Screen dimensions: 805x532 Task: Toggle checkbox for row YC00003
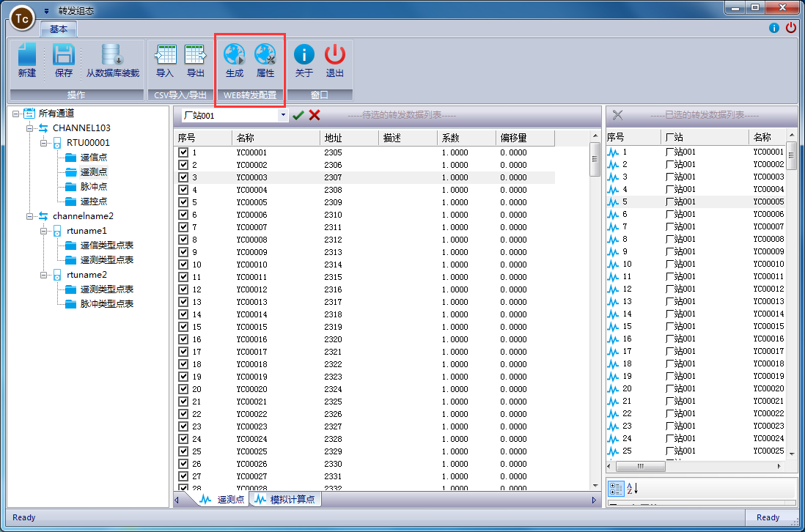point(183,177)
